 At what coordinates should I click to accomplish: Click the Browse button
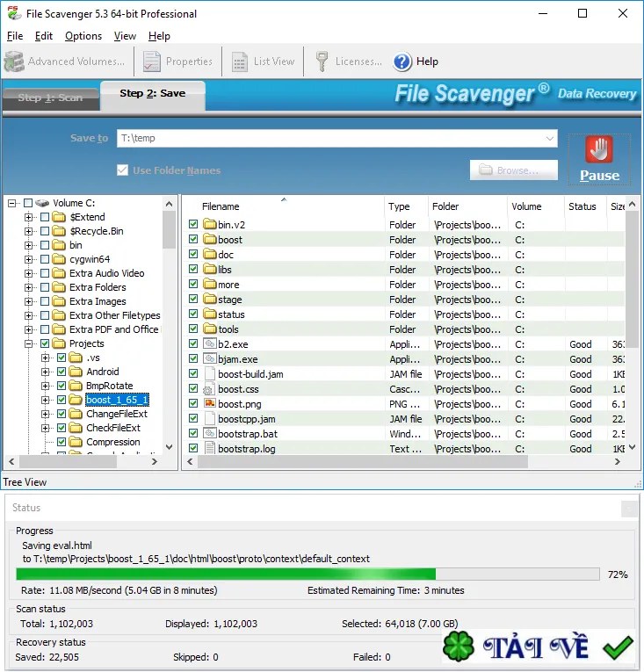pos(514,170)
